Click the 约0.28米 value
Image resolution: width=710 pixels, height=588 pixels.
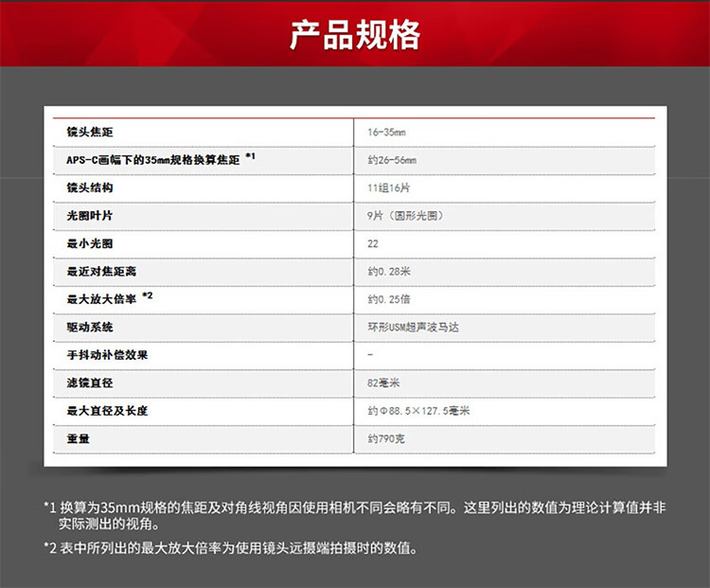click(x=389, y=272)
